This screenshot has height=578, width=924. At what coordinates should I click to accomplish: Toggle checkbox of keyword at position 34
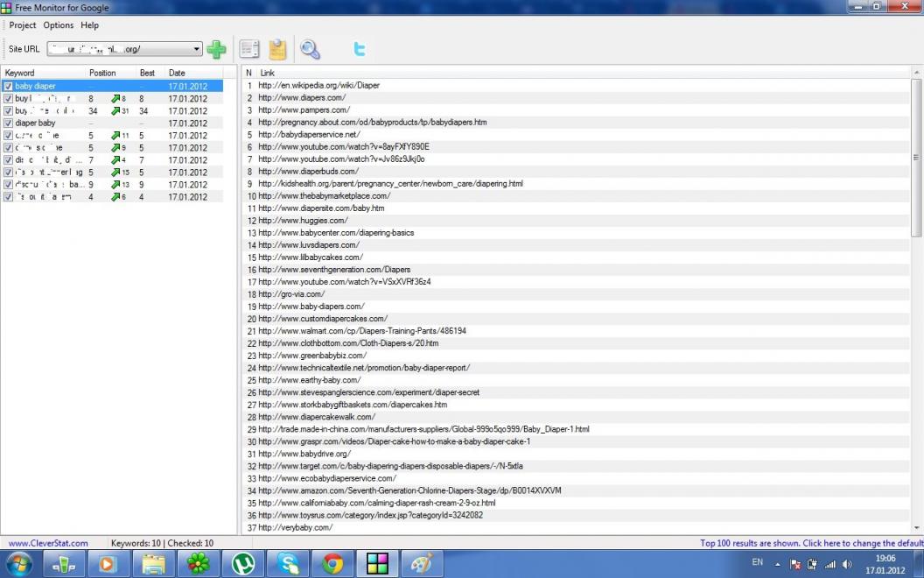[x=8, y=111]
